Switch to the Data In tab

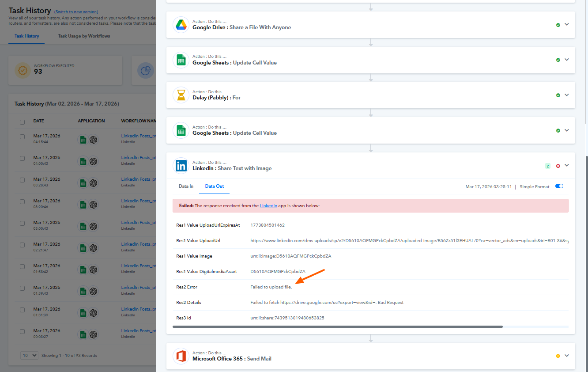[186, 186]
